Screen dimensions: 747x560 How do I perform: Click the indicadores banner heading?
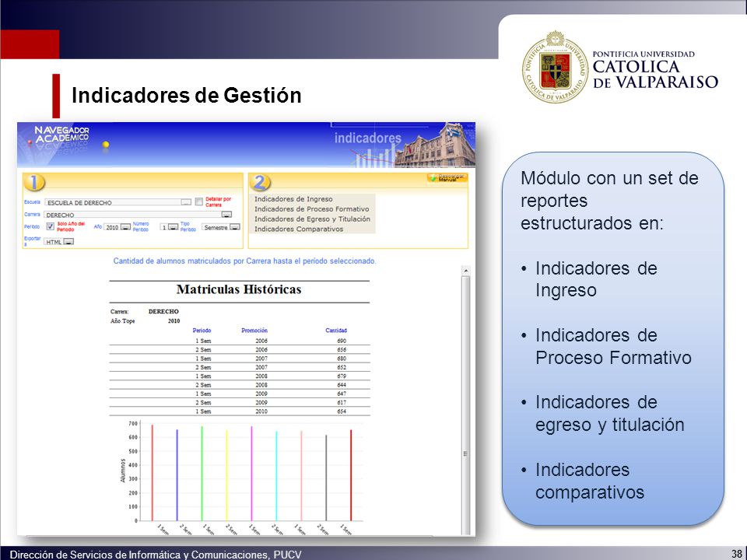point(368,138)
